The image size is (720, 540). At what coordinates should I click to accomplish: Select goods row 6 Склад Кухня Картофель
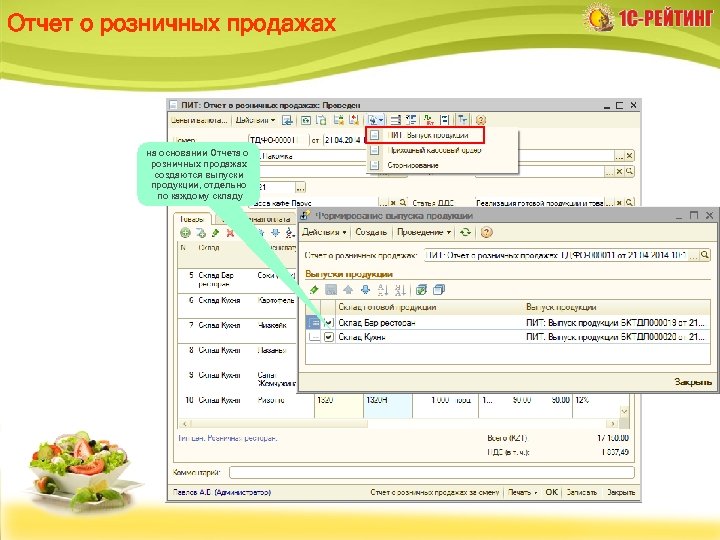click(x=238, y=305)
